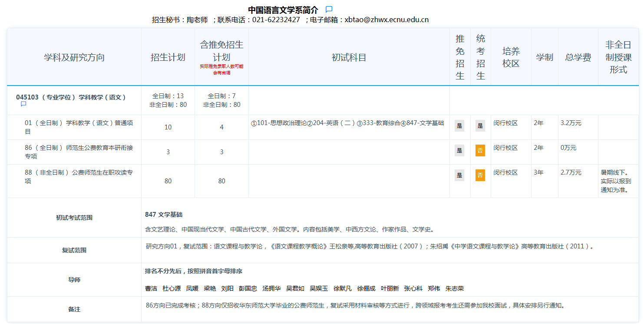Click advisor name 曹洁 in the 导师 list

coord(151,288)
